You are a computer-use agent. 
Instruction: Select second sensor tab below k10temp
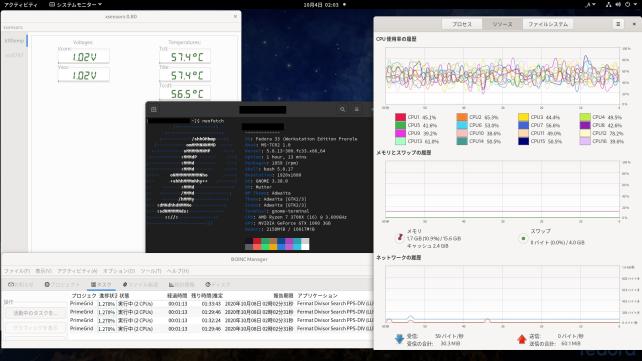[15, 55]
